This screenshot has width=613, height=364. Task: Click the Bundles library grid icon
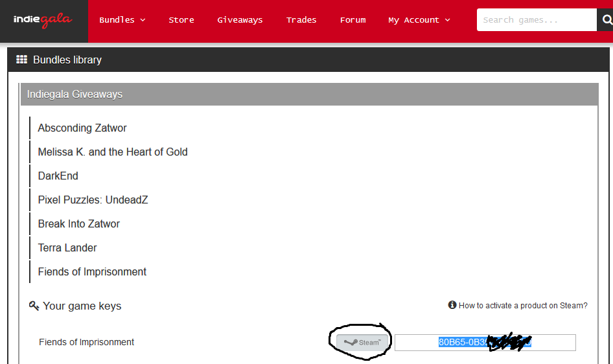pos(21,60)
